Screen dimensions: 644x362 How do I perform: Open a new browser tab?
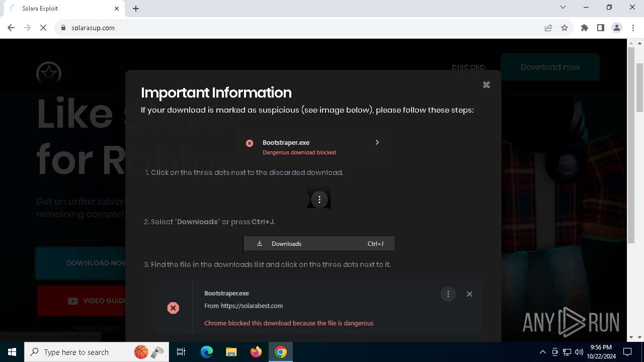pos(136,8)
